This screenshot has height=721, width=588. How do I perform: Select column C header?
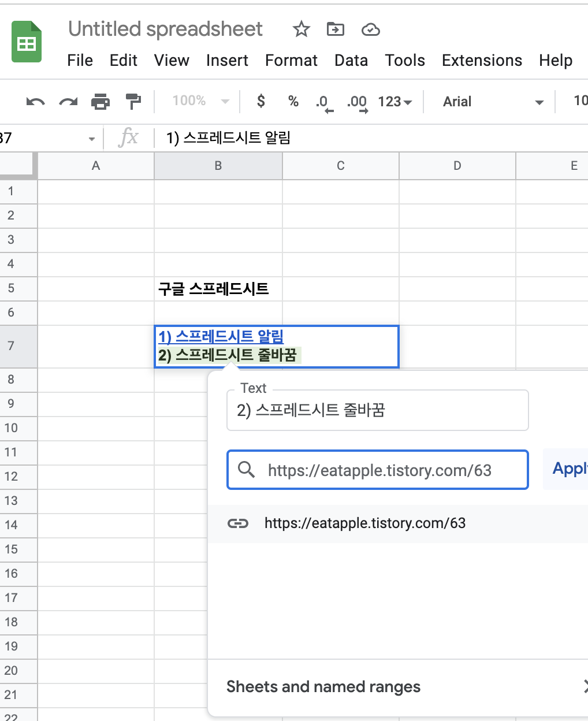tap(341, 166)
